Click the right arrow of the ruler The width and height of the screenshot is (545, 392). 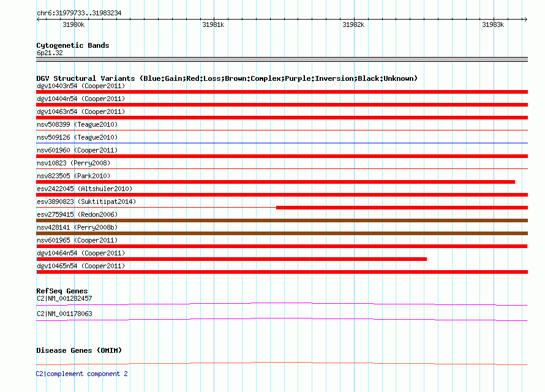[525, 19]
